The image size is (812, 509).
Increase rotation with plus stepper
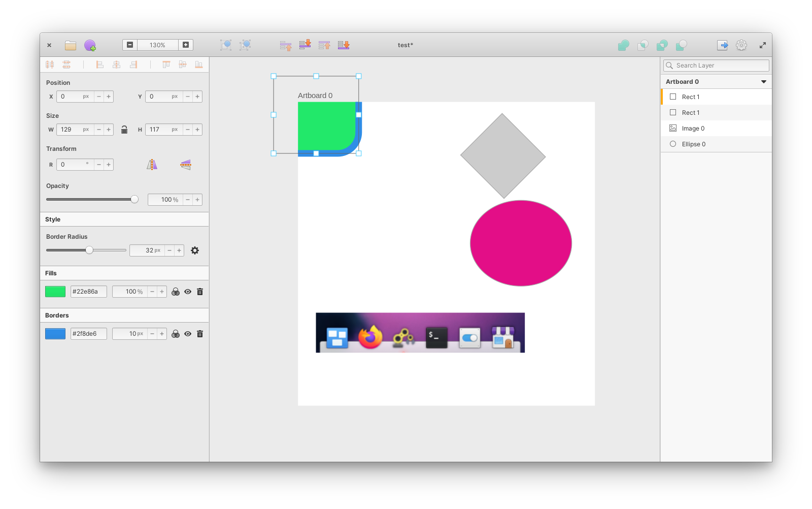(109, 165)
